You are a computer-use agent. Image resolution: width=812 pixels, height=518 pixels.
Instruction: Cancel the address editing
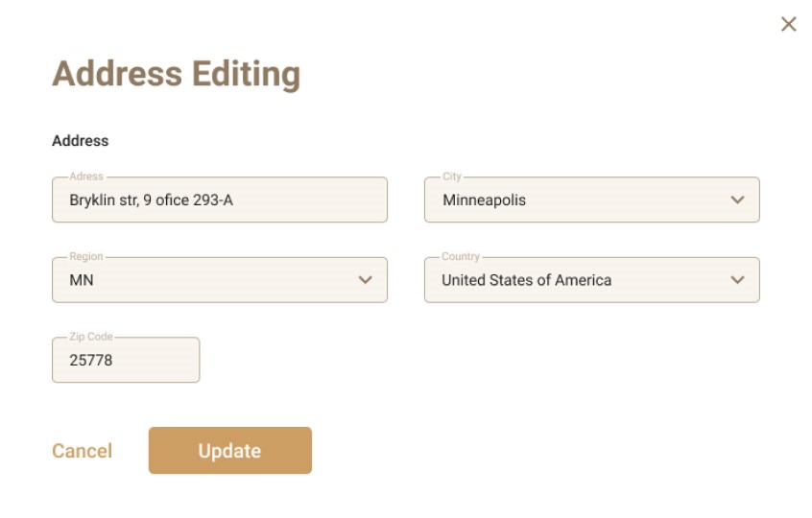click(x=82, y=451)
